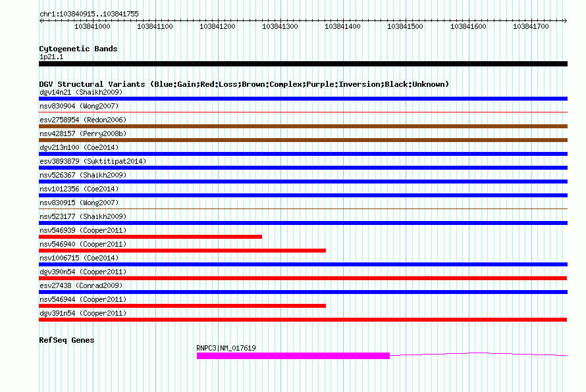
Task: Click the thin magenta RNPC3 intron line
Action: (x=479, y=354)
